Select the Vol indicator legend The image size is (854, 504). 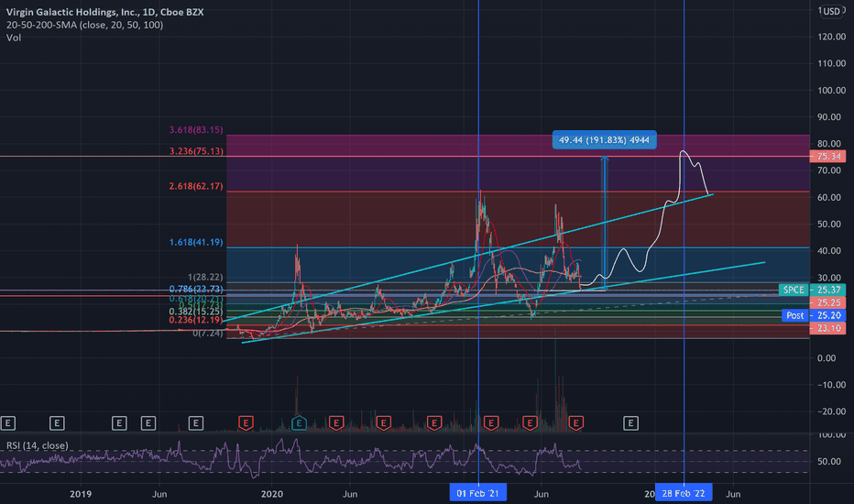coord(14,38)
